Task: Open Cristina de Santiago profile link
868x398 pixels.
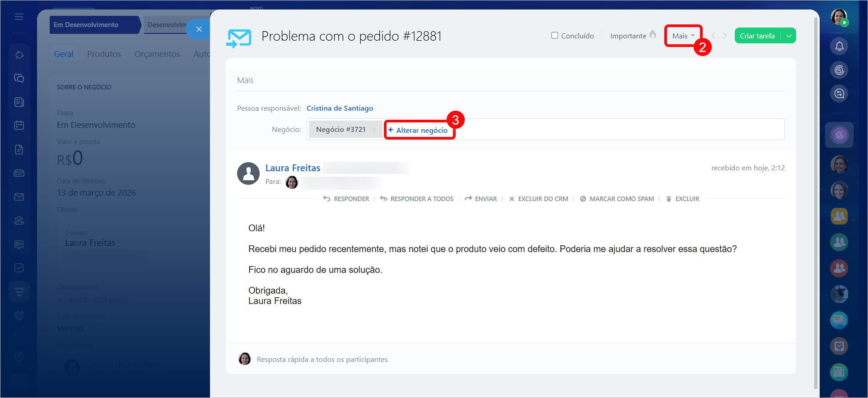Action: click(340, 108)
